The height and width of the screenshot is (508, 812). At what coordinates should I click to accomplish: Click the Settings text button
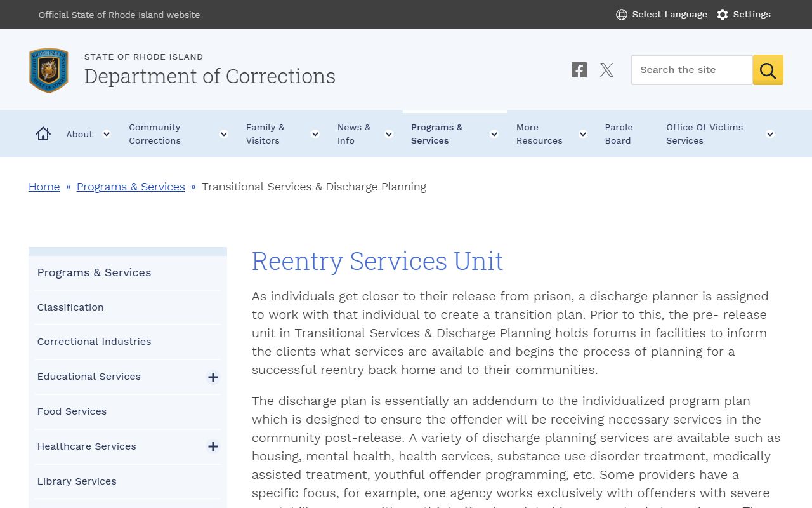(x=752, y=15)
